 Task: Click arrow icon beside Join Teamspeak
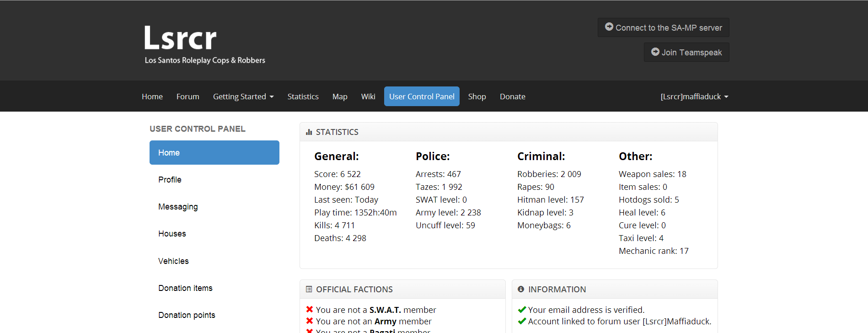655,52
